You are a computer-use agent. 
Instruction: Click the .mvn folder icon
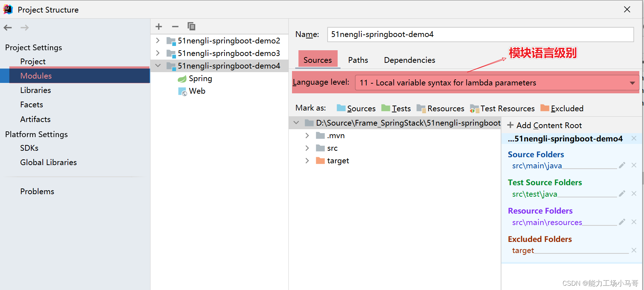click(320, 135)
